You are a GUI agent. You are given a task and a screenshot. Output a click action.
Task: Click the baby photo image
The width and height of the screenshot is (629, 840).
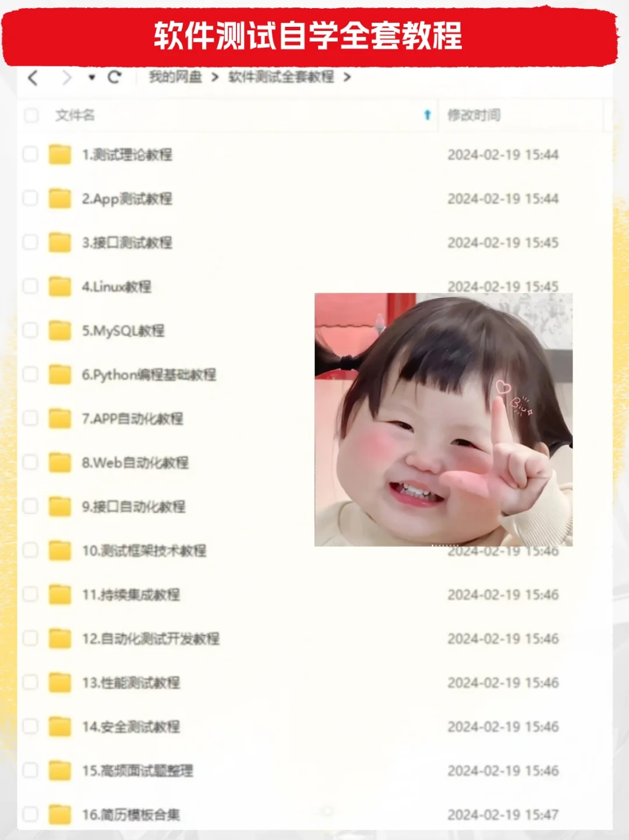coord(444,419)
